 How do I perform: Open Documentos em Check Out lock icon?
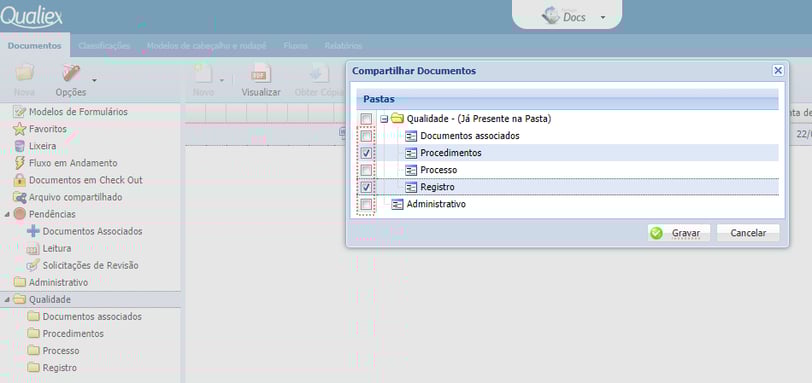coord(20,180)
